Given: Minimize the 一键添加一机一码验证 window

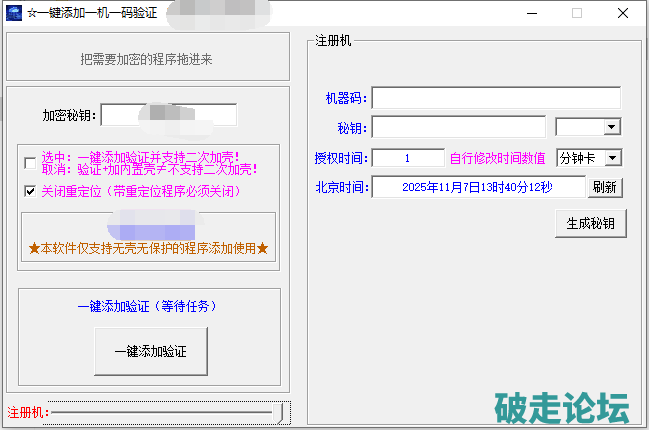Looking at the screenshot, I should tap(530, 14).
